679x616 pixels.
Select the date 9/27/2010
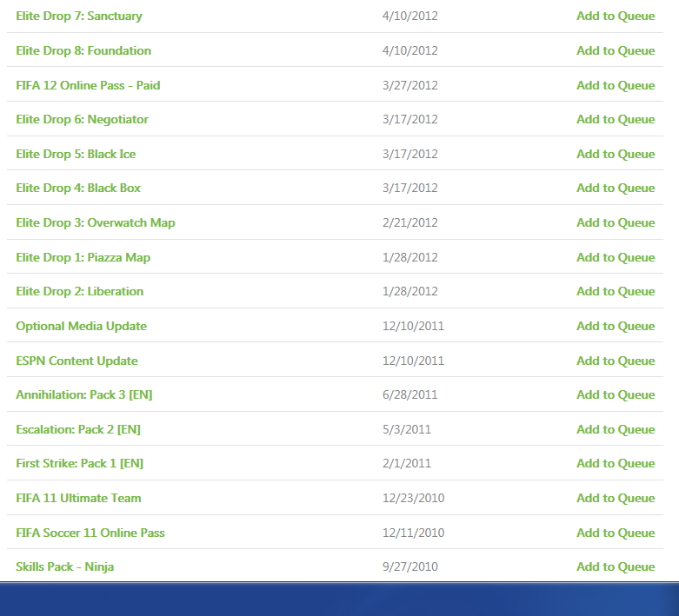point(410,567)
